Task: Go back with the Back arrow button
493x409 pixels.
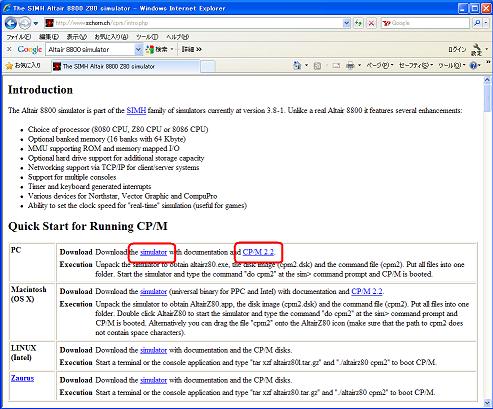Action: coord(11,23)
